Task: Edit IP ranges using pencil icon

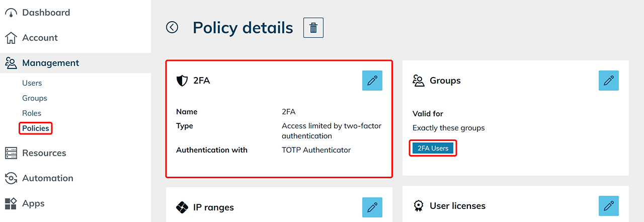Action: [x=372, y=207]
